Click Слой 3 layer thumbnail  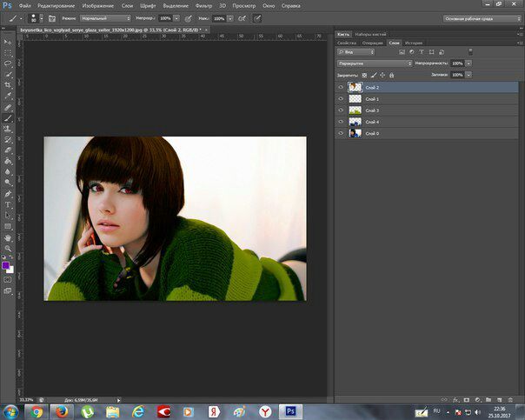point(355,110)
